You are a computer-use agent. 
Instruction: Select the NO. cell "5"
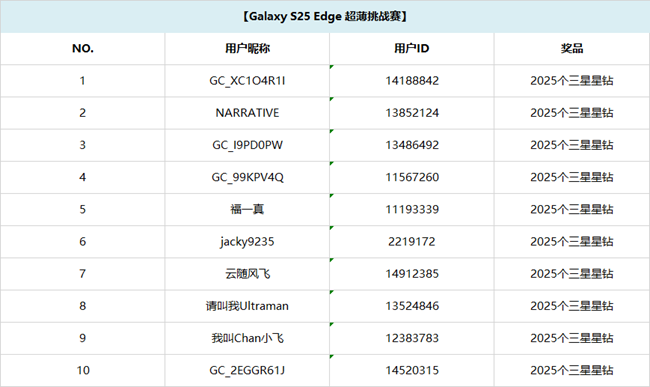click(x=82, y=209)
